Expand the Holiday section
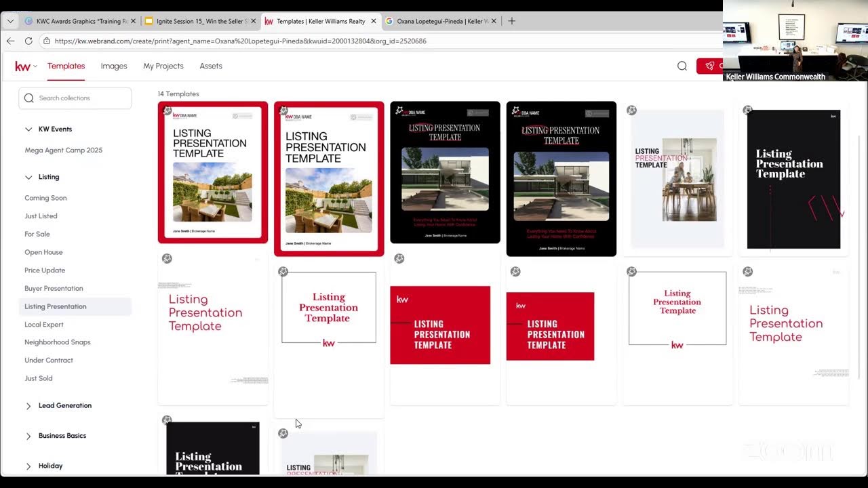Screen dimensions: 868x488 28,466
